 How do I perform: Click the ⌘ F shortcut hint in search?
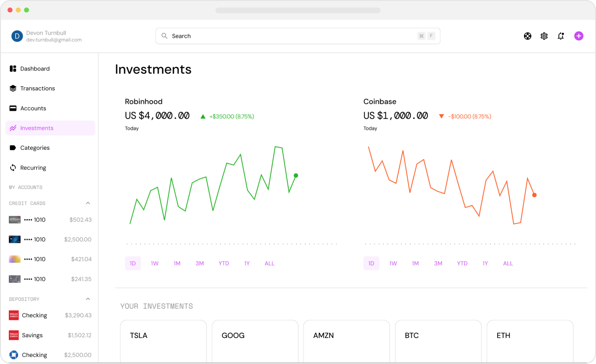426,36
